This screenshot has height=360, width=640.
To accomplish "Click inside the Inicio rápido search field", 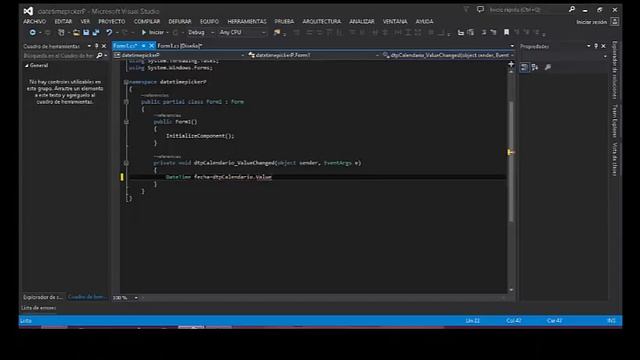I will coord(527,9).
